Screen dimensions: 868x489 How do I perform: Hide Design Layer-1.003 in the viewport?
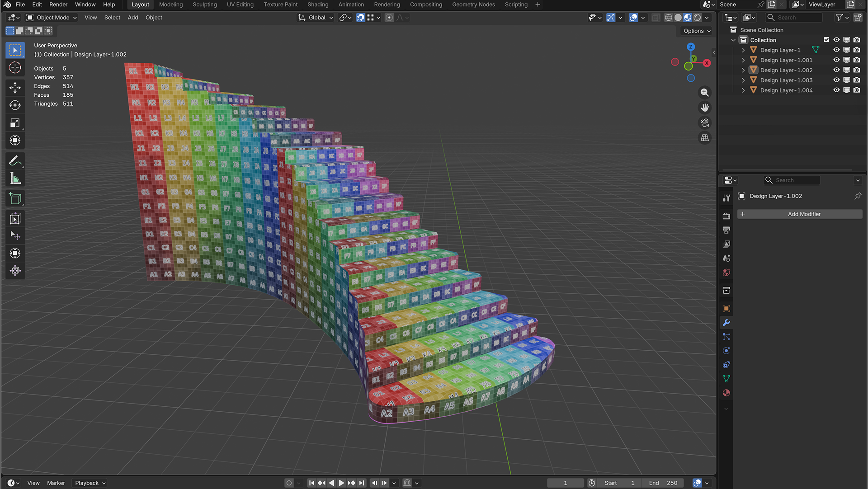point(836,80)
